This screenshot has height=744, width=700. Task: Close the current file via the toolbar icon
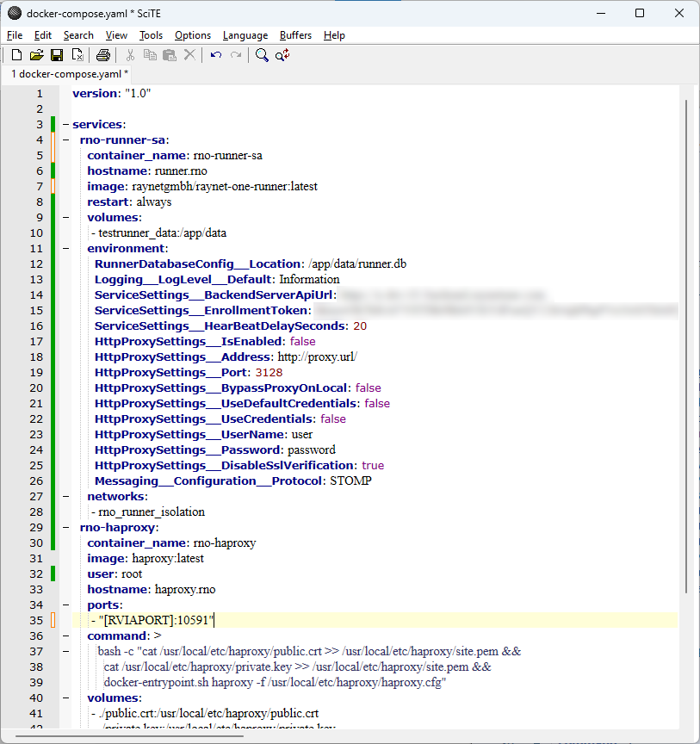pos(77,55)
